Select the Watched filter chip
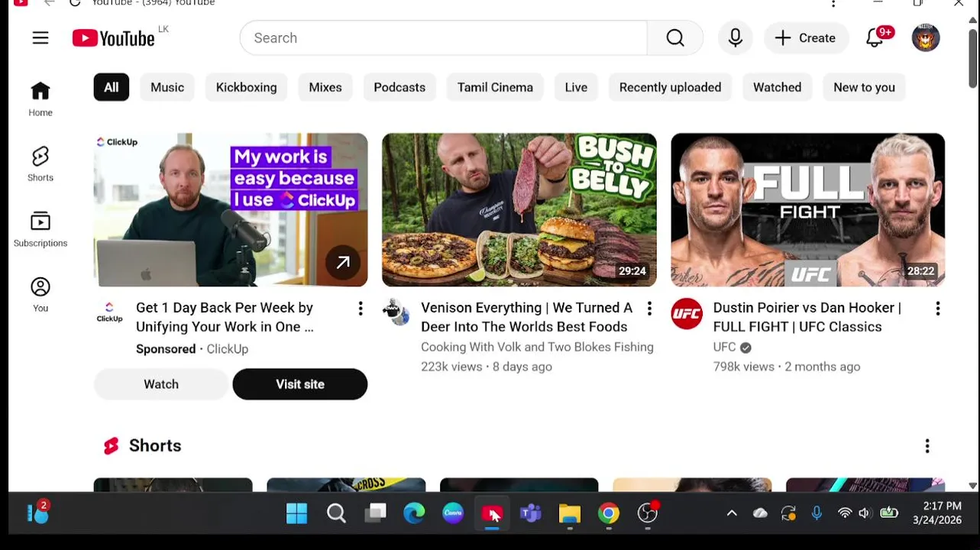 pos(777,87)
